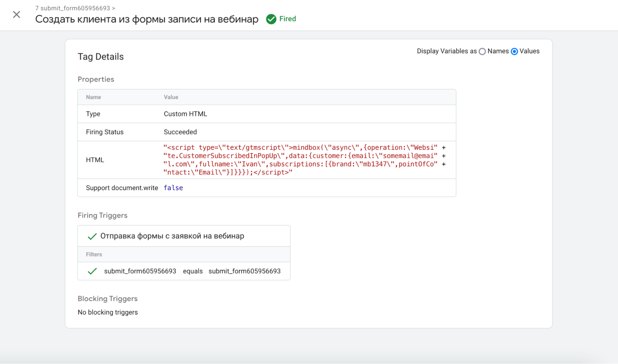Open the webinar form submission trigger

tap(172, 236)
